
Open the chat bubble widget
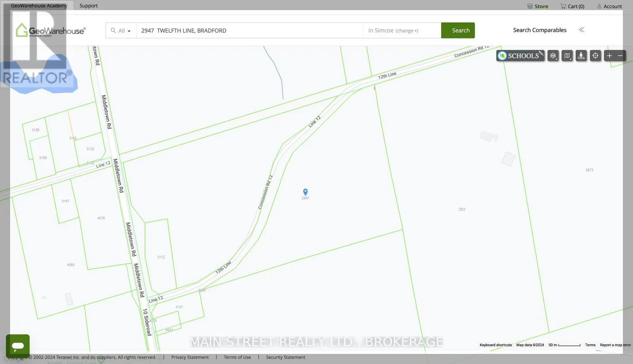click(18, 346)
